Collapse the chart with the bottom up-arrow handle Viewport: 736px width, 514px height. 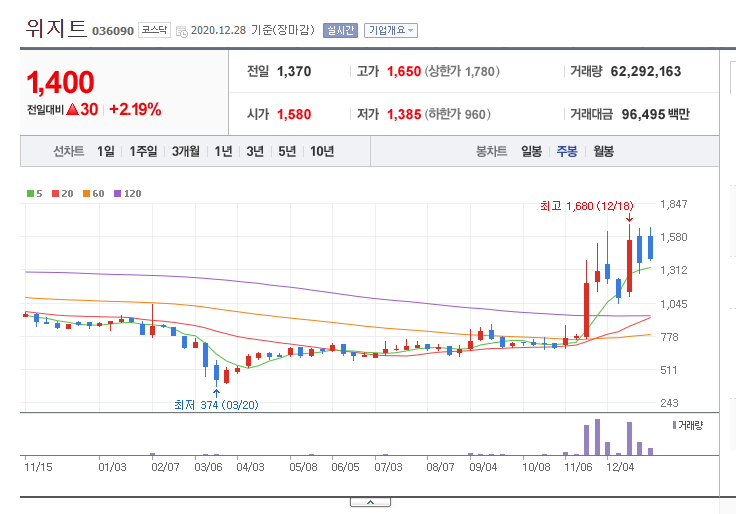370,502
